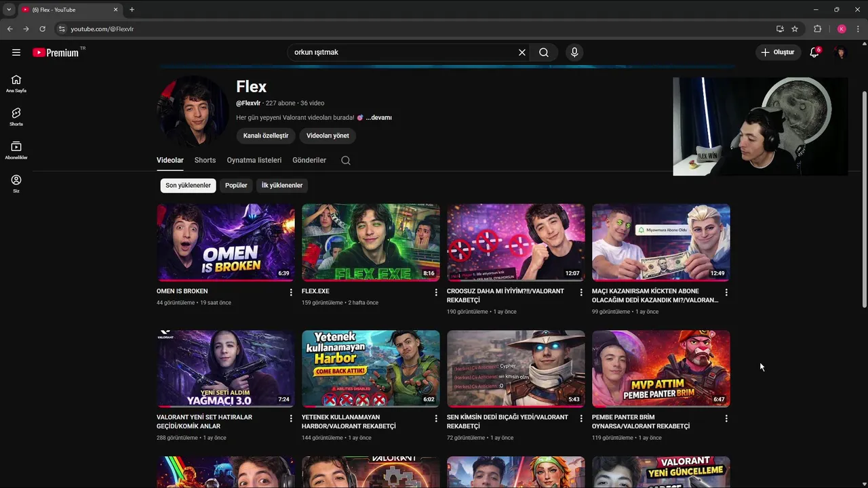The image size is (868, 488).
Task: Click the @Flexvlr channel handle text
Action: pyautogui.click(x=248, y=103)
